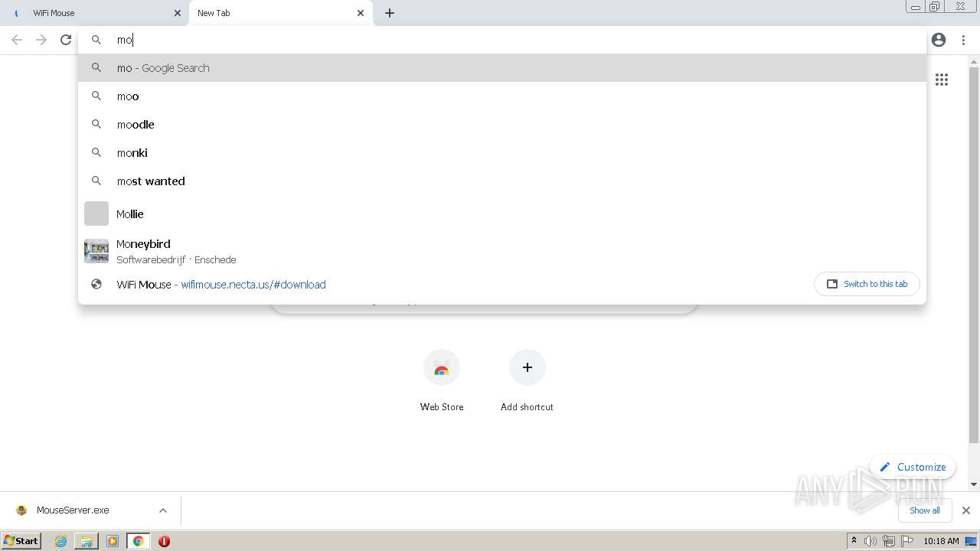
Task: Click the Moneybird thumbnail image
Action: pos(96,251)
